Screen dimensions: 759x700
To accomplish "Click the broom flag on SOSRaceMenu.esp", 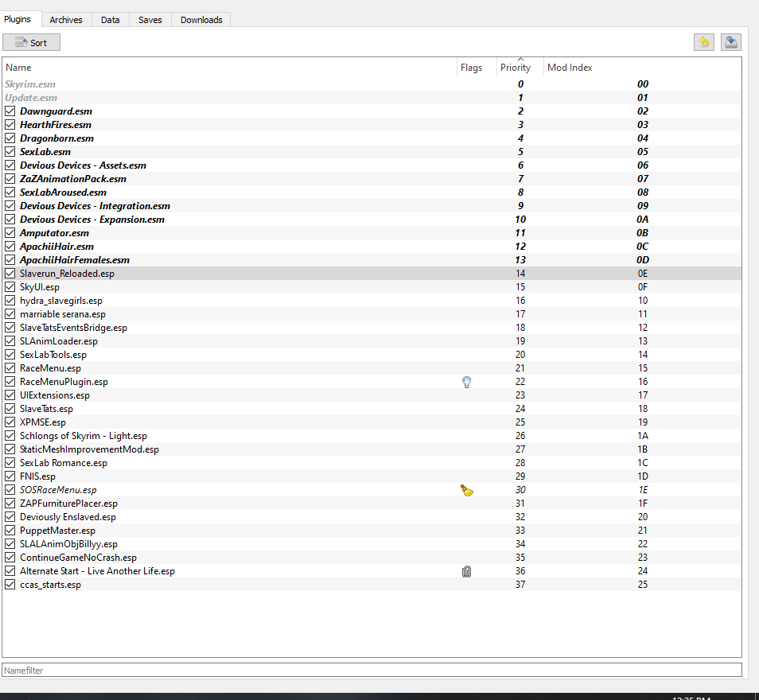I will 467,490.
